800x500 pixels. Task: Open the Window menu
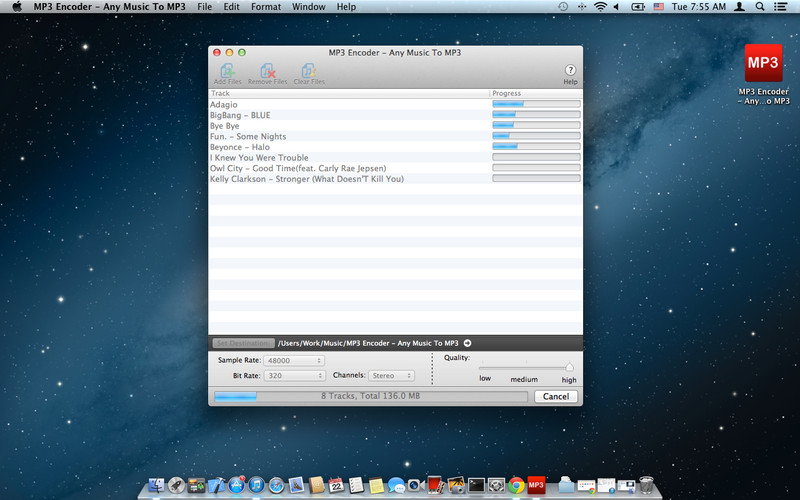(309, 7)
